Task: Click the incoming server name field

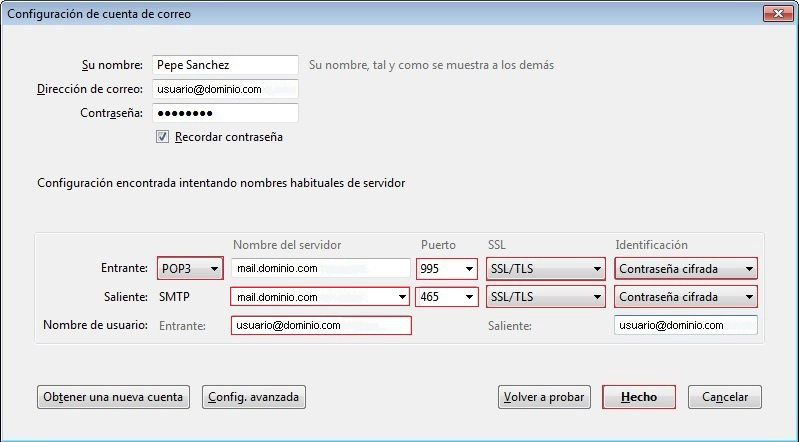Action: pos(320,269)
